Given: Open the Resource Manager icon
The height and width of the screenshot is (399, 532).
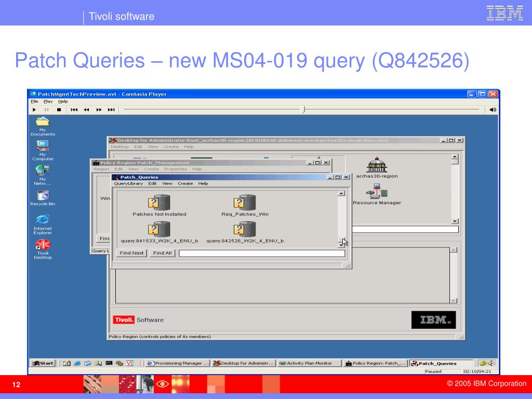Looking at the screenshot, I should [x=377, y=191].
